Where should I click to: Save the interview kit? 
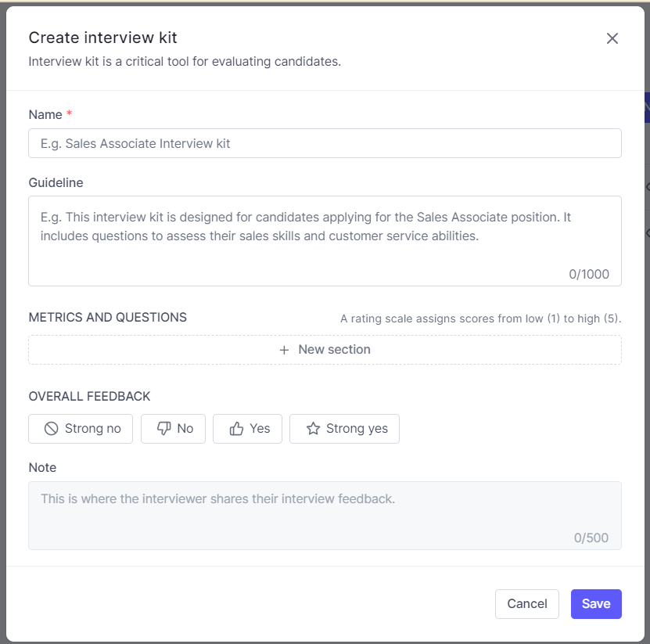point(596,603)
